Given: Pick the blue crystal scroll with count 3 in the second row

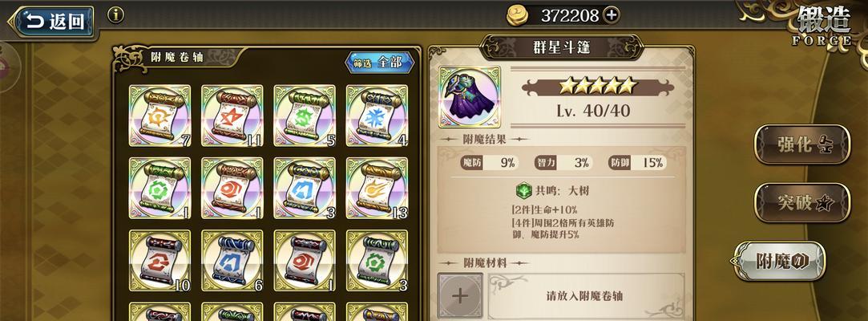Looking at the screenshot, I should [x=305, y=188].
